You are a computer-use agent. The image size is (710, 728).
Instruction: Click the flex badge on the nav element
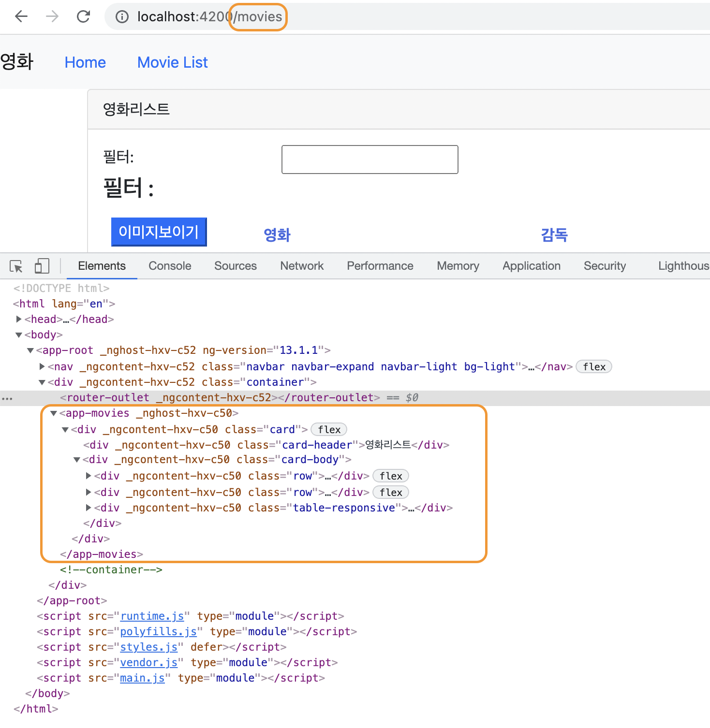point(594,366)
